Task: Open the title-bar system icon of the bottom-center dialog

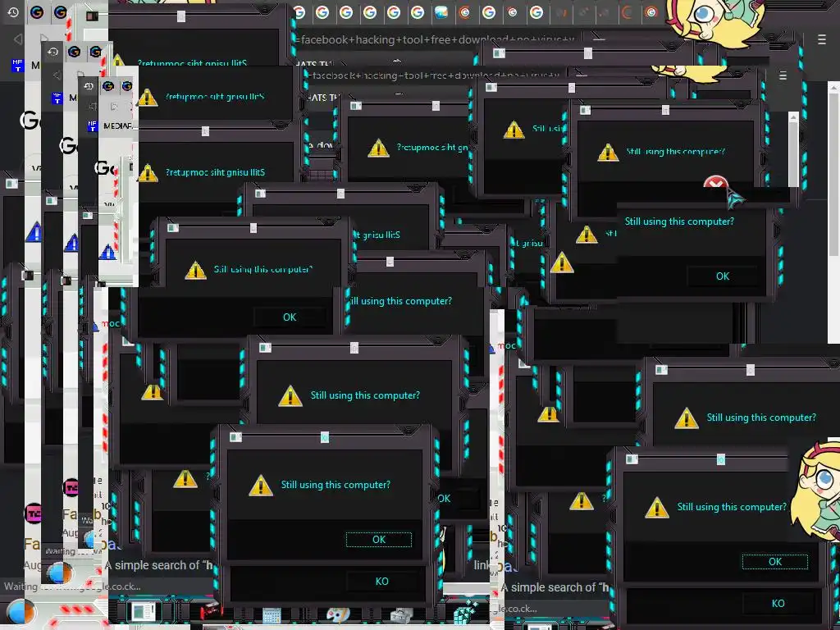Action: click(235, 437)
